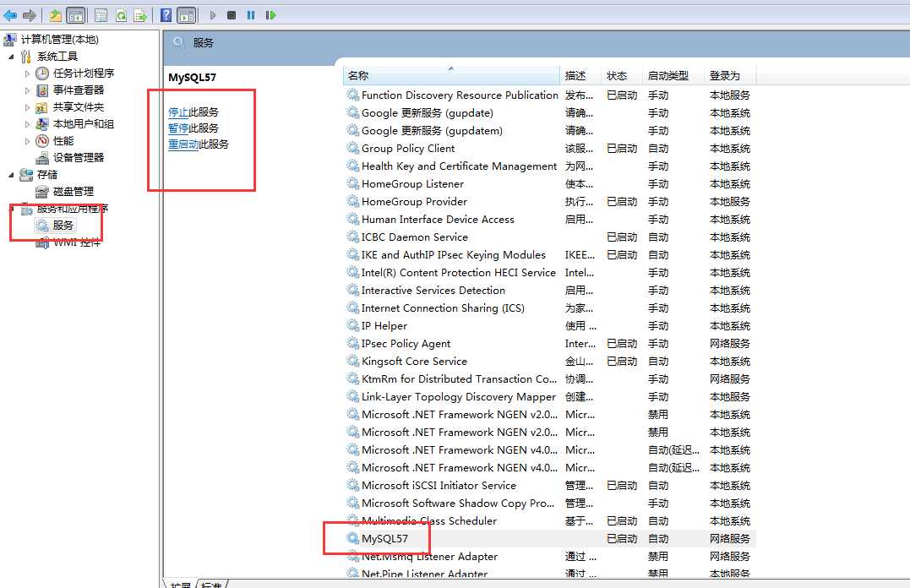
Task: Toggle the Show/Hide action pane button
Action: pyautogui.click(x=186, y=15)
